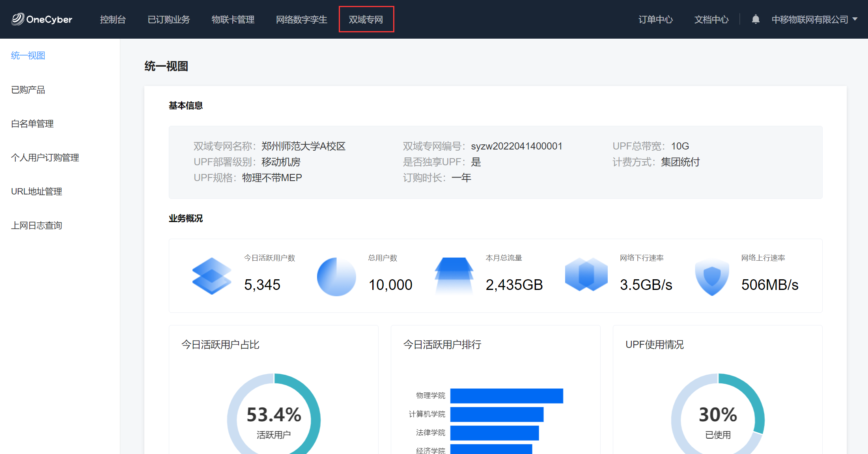
Task: Open 文档中心 link
Action: pyautogui.click(x=711, y=19)
